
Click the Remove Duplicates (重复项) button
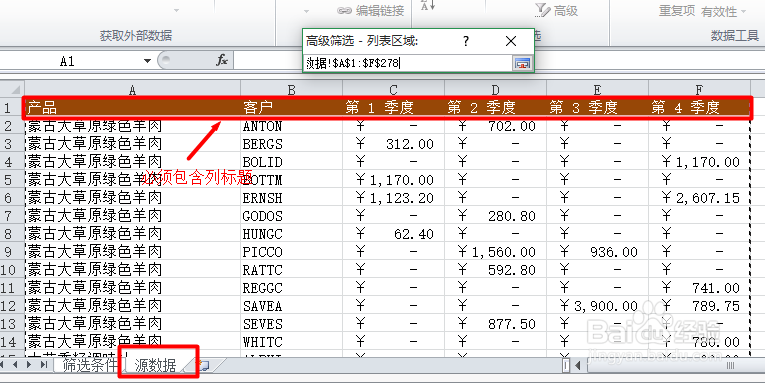(676, 10)
